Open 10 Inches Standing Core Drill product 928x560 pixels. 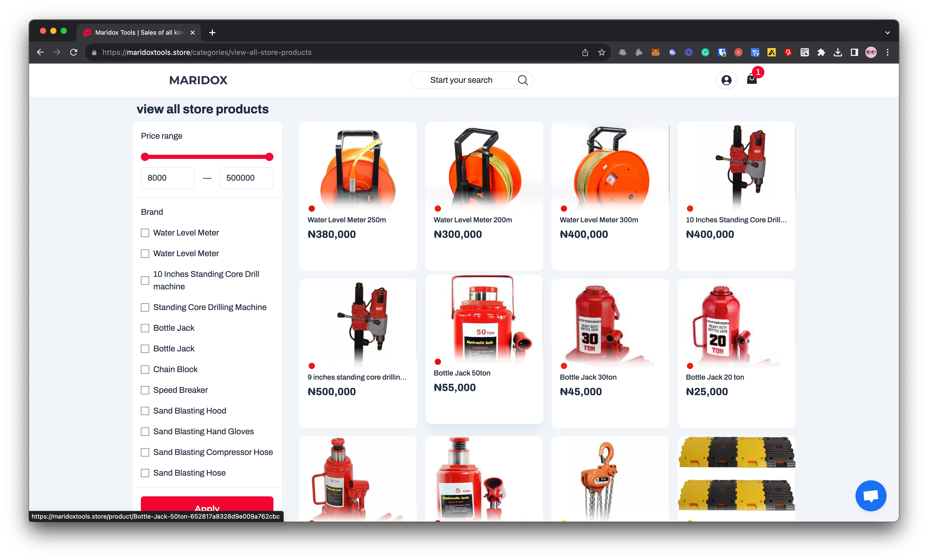(736, 196)
